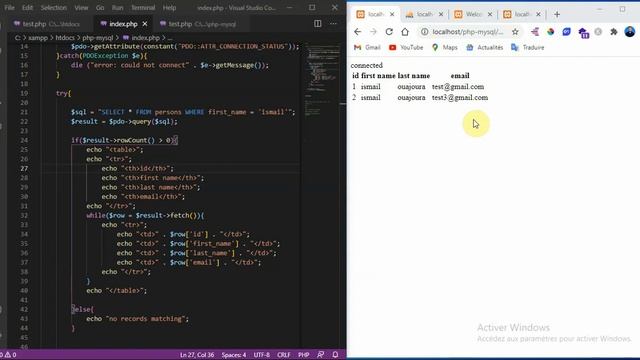Select the first localhost Chrome tab
The height and width of the screenshot is (360, 640).
[x=374, y=14]
